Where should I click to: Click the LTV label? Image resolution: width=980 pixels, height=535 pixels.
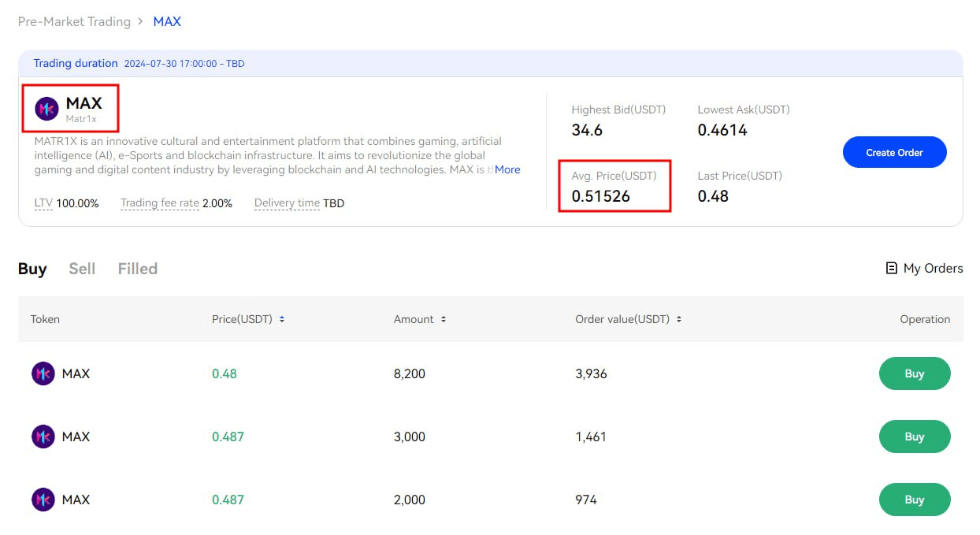43,203
